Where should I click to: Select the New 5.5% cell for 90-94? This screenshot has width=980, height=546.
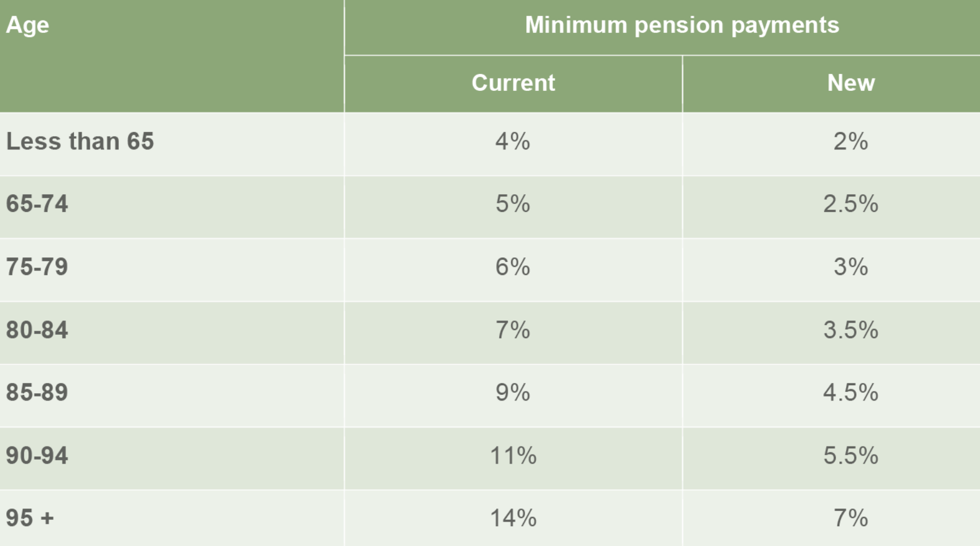pyautogui.click(x=851, y=456)
